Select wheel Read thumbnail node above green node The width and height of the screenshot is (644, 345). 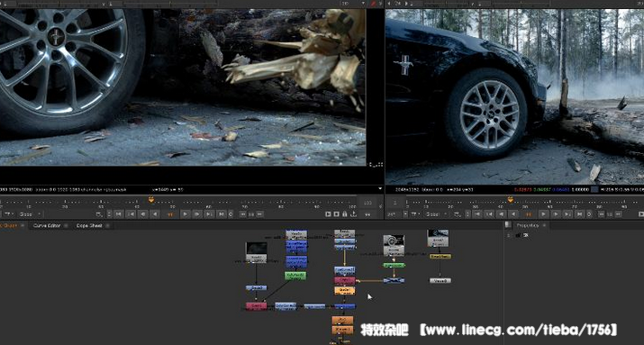(394, 245)
